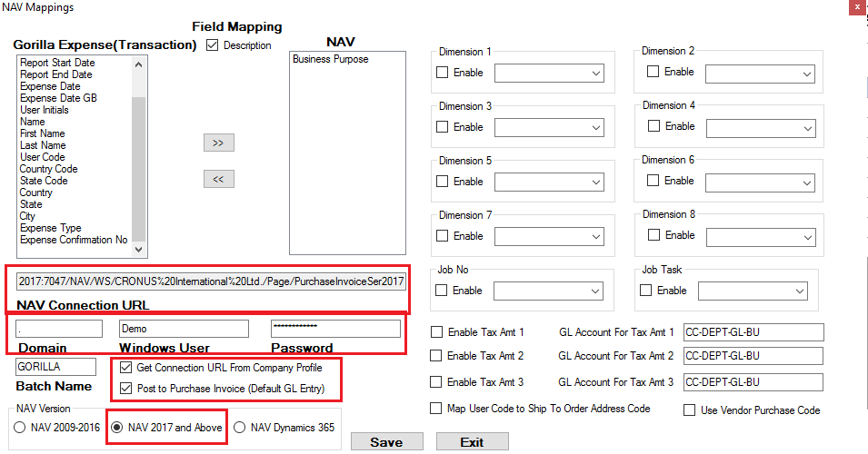868x454 pixels.
Task: Open Dimension 3 dropdown
Action: tap(549, 127)
